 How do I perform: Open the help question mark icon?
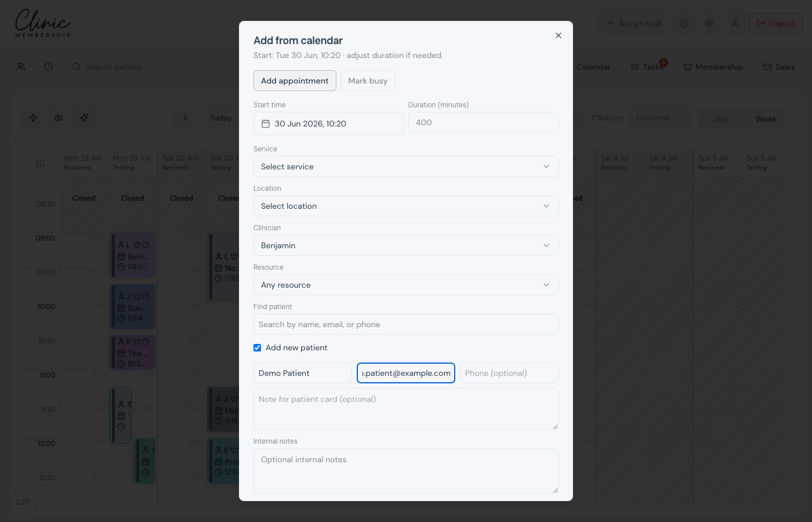point(684,23)
